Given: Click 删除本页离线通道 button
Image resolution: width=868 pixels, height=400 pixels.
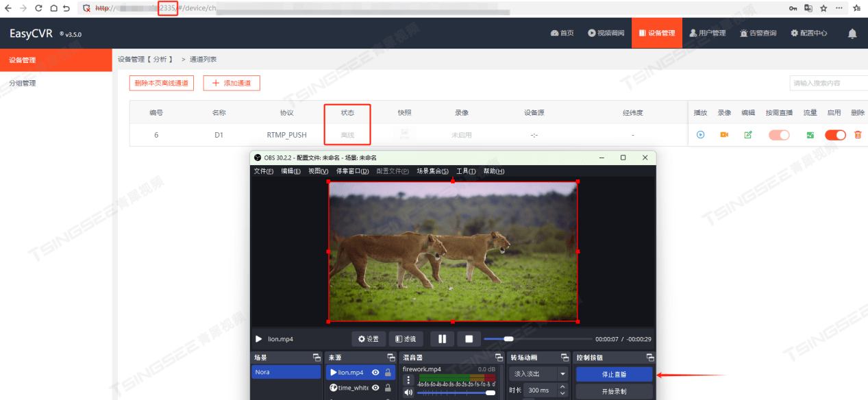Looking at the screenshot, I should (x=162, y=83).
